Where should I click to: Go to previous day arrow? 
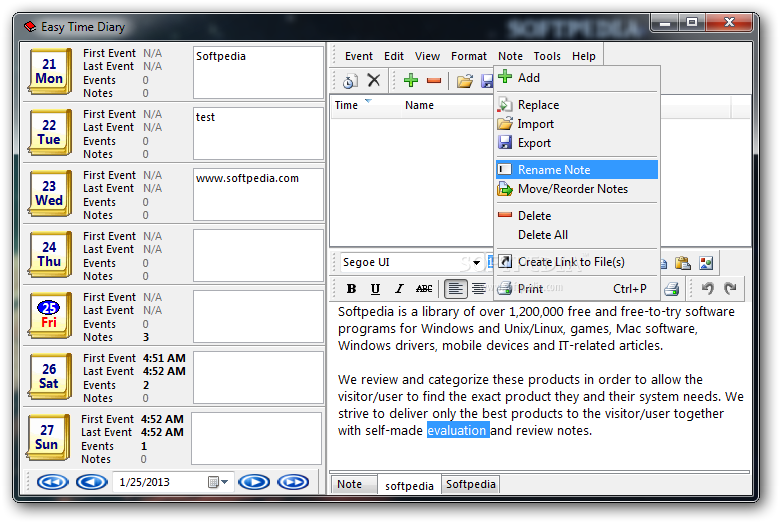tap(92, 482)
